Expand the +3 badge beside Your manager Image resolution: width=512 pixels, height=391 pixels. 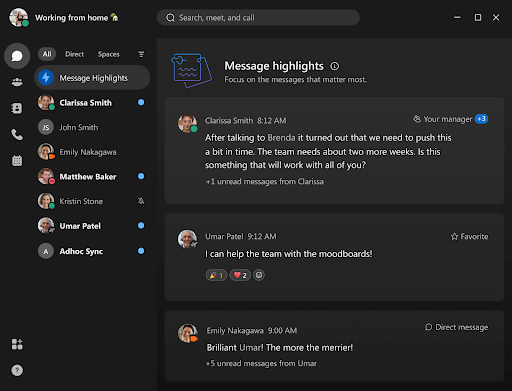click(481, 119)
